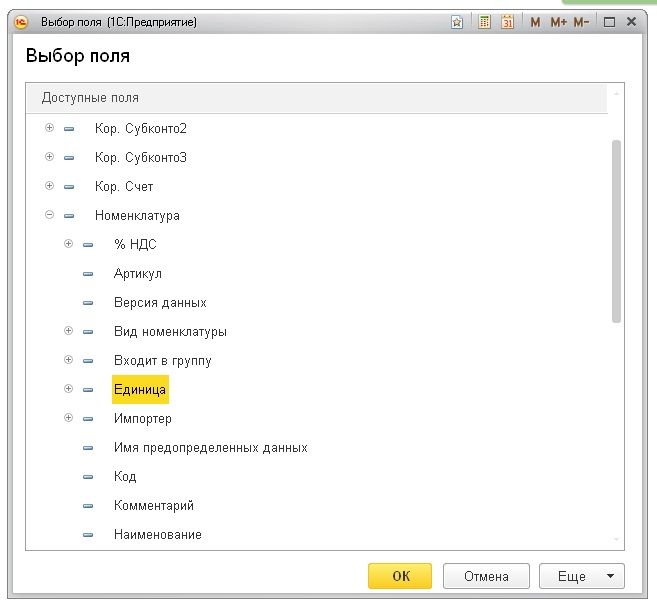Click field icon beside Комментарий
Viewport: 657px width, 610px height.
pos(88,506)
